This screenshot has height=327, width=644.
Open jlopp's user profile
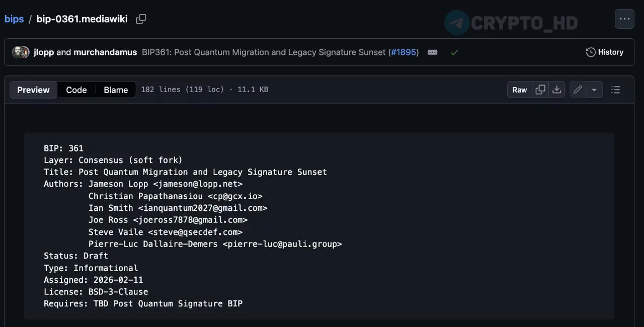44,52
